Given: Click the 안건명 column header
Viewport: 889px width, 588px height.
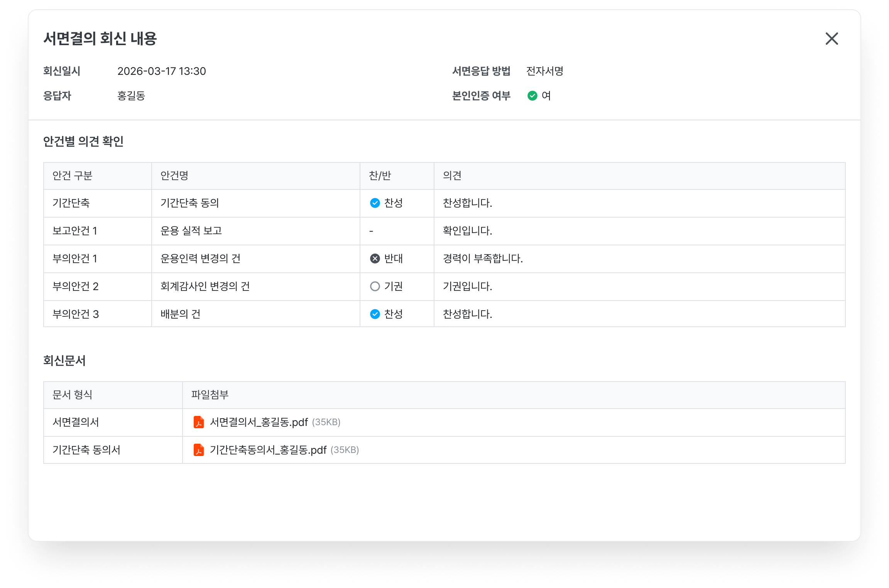Looking at the screenshot, I should coord(174,176).
